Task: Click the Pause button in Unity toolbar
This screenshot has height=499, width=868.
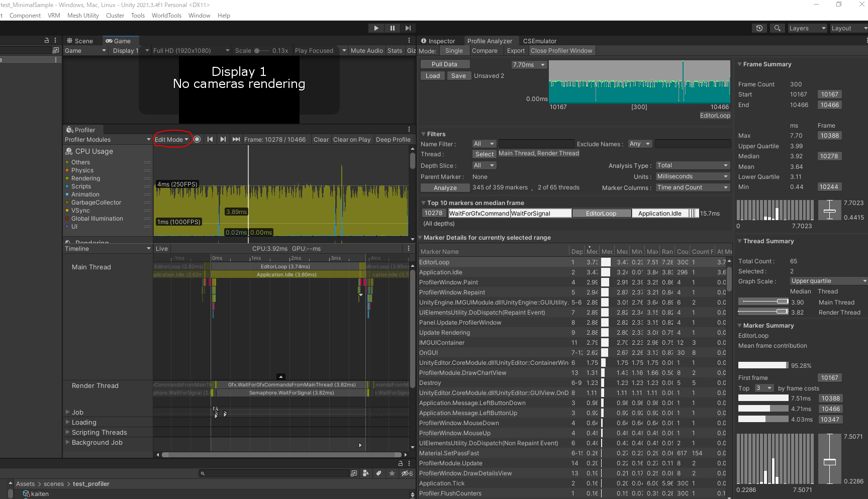Action: 392,28
